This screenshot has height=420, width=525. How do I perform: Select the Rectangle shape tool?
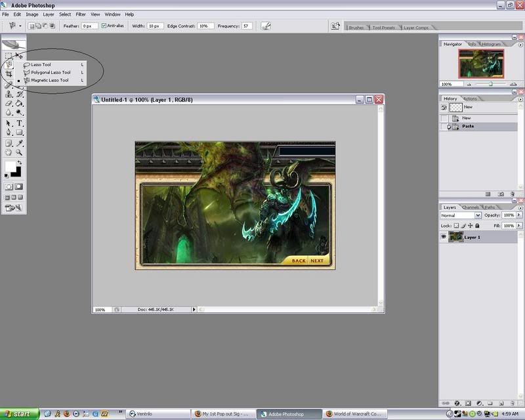(x=20, y=133)
